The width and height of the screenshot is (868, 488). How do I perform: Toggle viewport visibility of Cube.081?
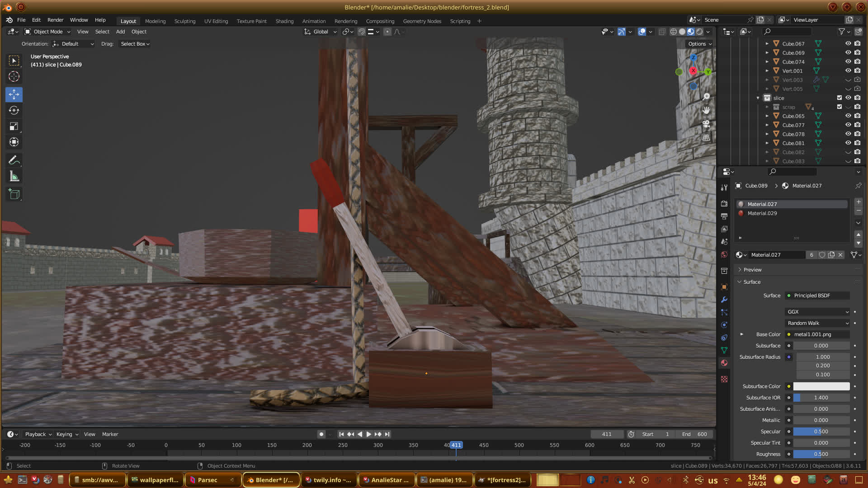click(x=848, y=143)
